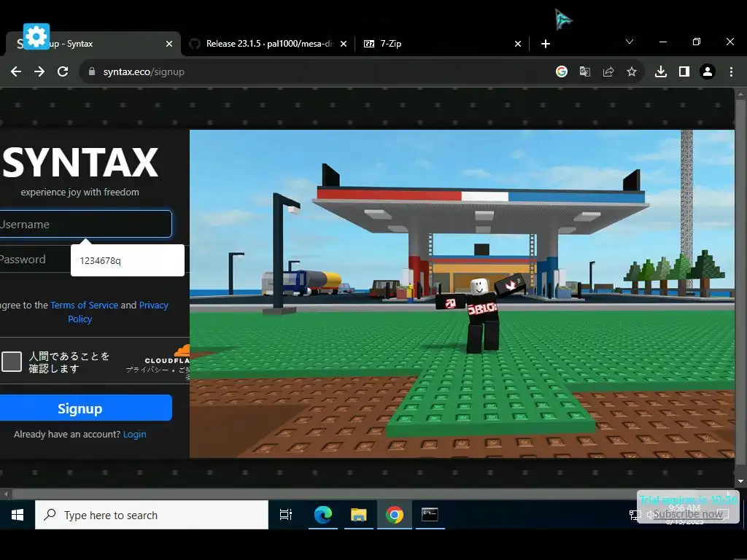The image size is (747, 560).
Task: Check the Cloudflare human verification box
Action: click(x=12, y=362)
